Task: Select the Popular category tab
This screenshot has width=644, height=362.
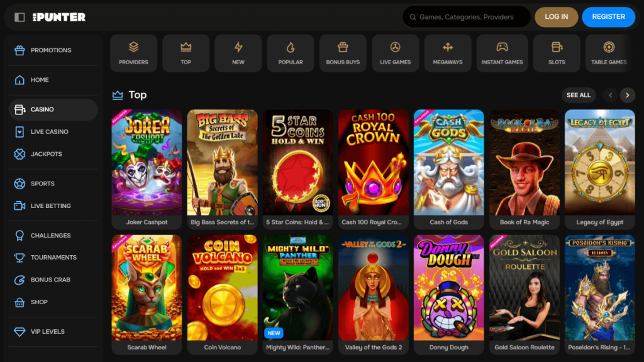Action: tap(291, 53)
